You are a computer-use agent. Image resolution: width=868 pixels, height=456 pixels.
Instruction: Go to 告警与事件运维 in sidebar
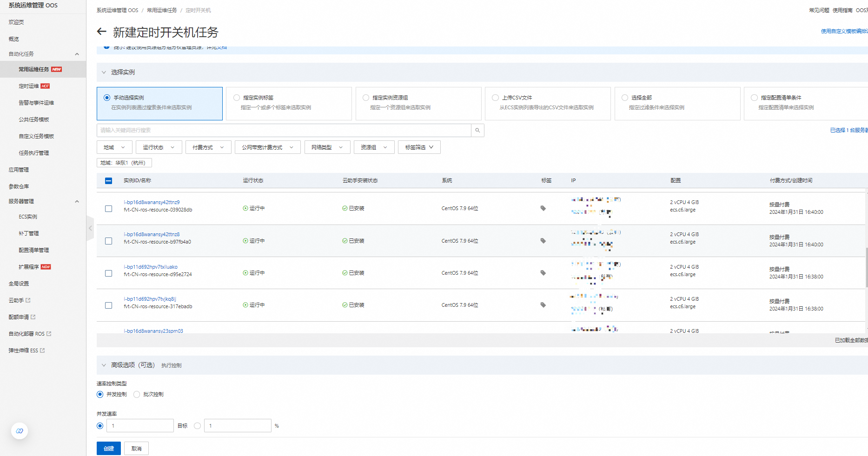point(36,103)
